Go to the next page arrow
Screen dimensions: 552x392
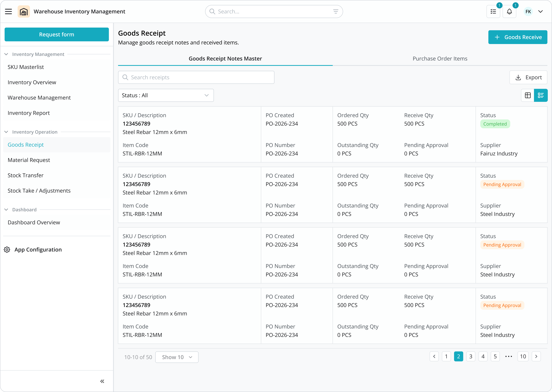(536, 356)
